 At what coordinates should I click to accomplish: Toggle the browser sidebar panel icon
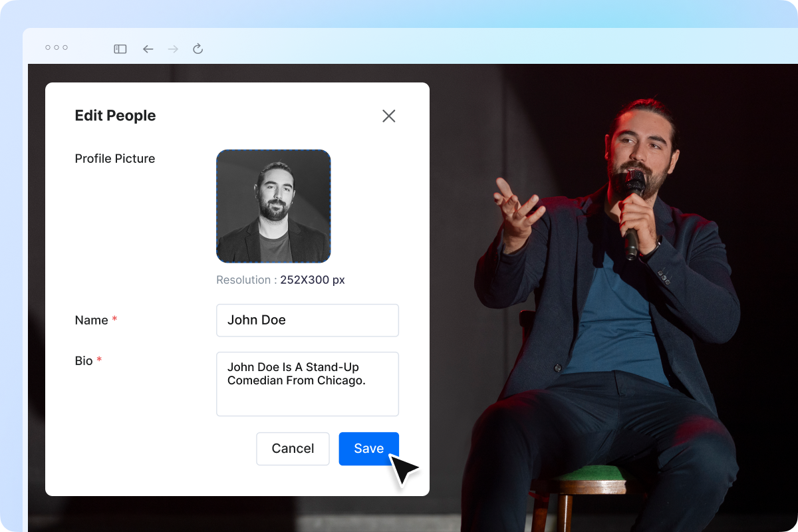120,49
